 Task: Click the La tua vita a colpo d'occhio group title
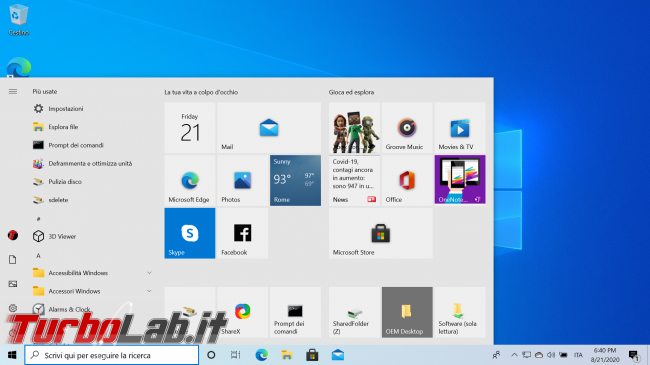tap(201, 92)
